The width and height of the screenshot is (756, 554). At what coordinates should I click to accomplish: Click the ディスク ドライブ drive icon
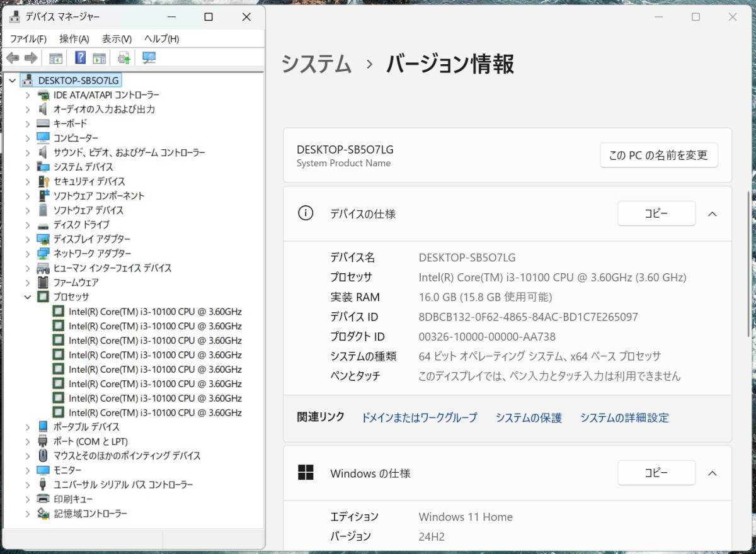tap(43, 225)
